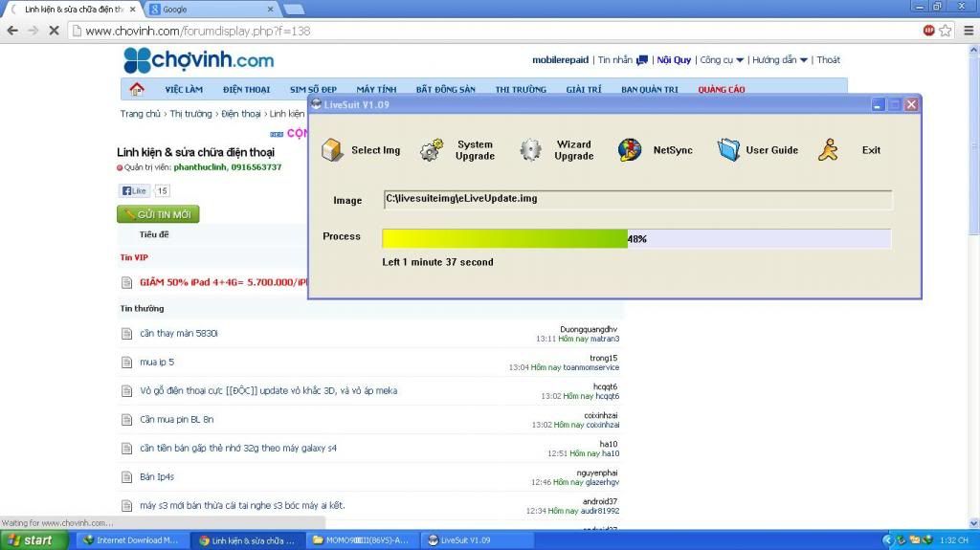Open the GIẢI TRÍ menu
980x550 pixels.
point(584,89)
